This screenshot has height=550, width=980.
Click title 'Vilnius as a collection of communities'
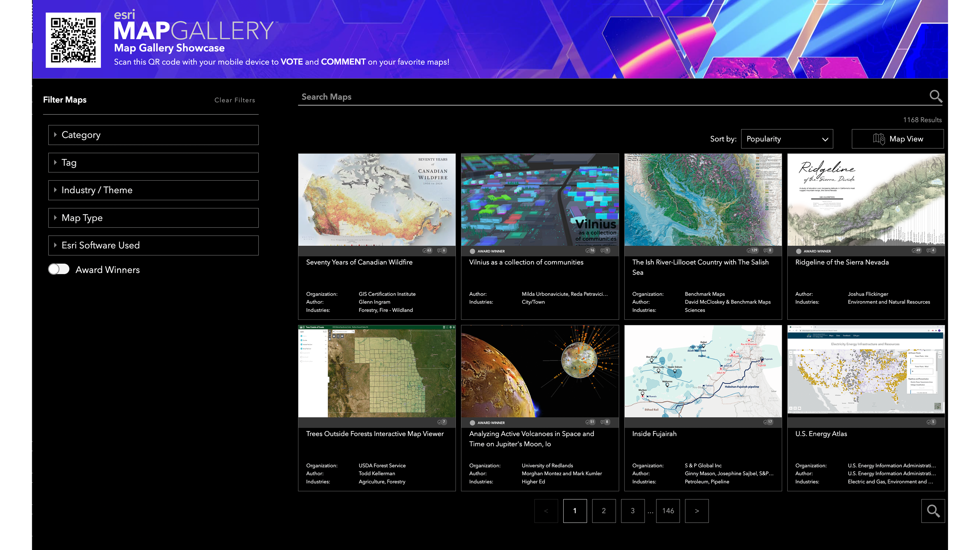click(x=526, y=262)
